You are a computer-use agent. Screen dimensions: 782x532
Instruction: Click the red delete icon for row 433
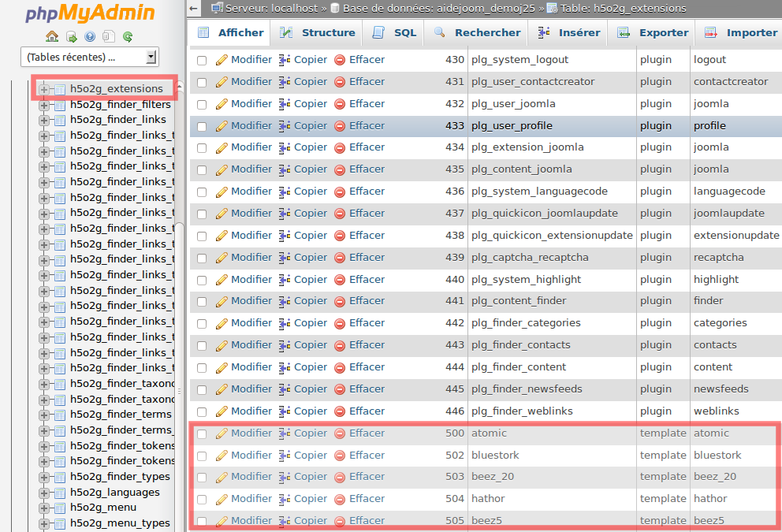pyautogui.click(x=340, y=126)
